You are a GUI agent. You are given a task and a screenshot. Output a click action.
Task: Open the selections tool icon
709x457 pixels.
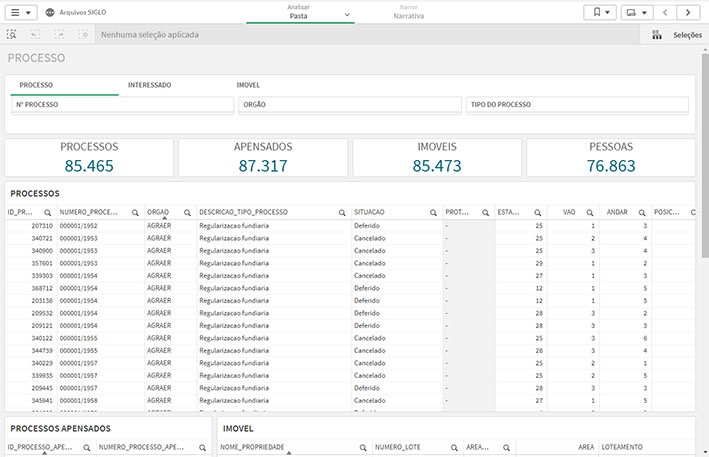point(657,35)
